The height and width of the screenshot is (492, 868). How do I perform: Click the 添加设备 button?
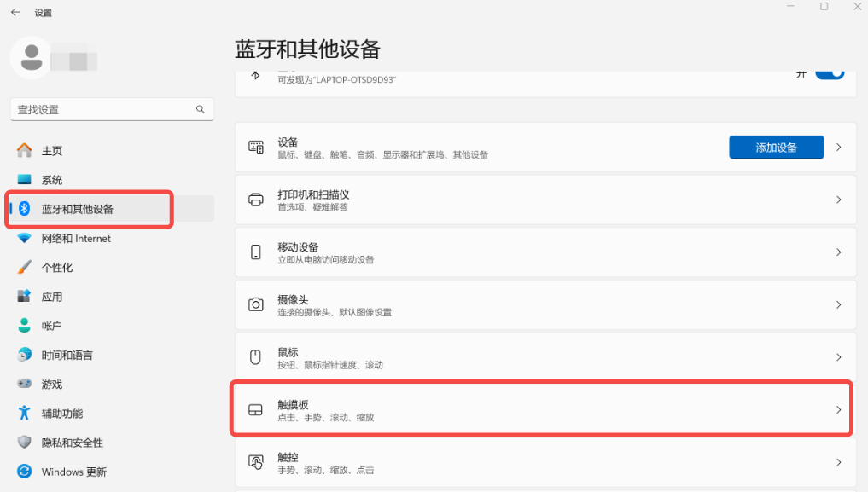pos(776,148)
